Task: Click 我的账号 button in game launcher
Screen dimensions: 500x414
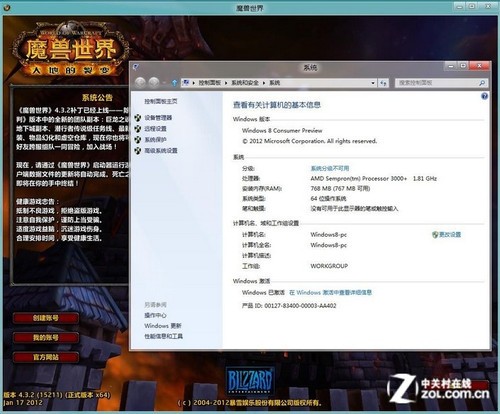Action: pyautogui.click(x=46, y=338)
